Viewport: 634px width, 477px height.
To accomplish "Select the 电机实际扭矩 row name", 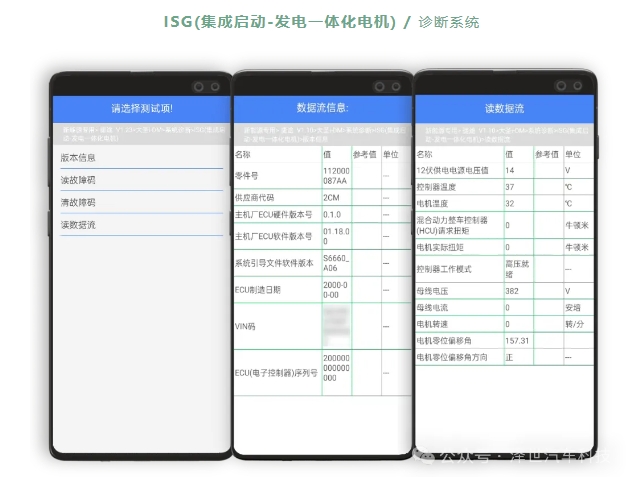I will pos(440,247).
